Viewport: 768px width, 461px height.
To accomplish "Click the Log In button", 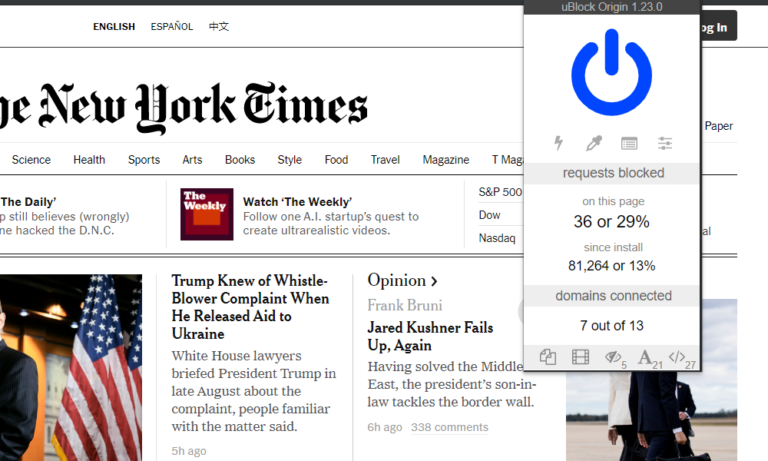I will 718,27.
